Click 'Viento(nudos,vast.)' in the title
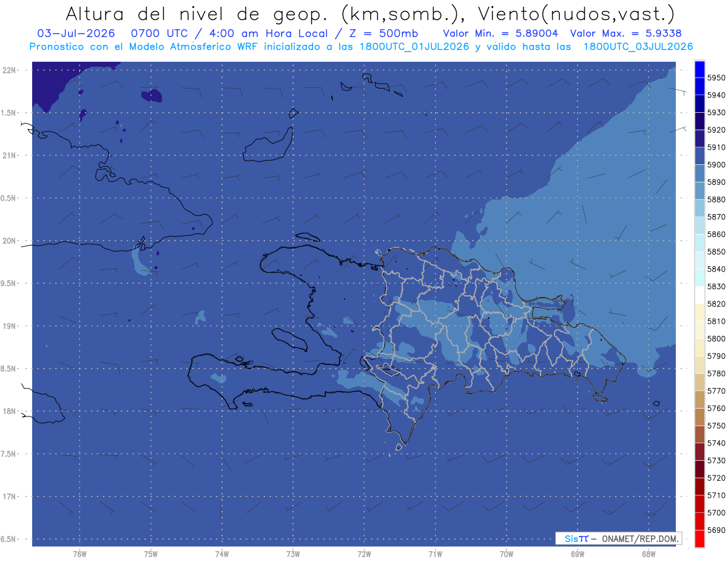 point(576,13)
